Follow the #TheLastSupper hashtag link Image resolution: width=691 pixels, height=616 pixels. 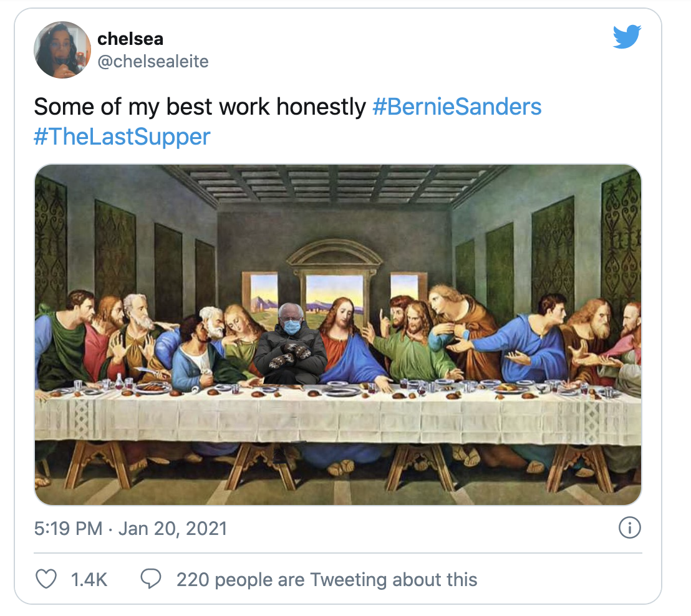coord(122,137)
